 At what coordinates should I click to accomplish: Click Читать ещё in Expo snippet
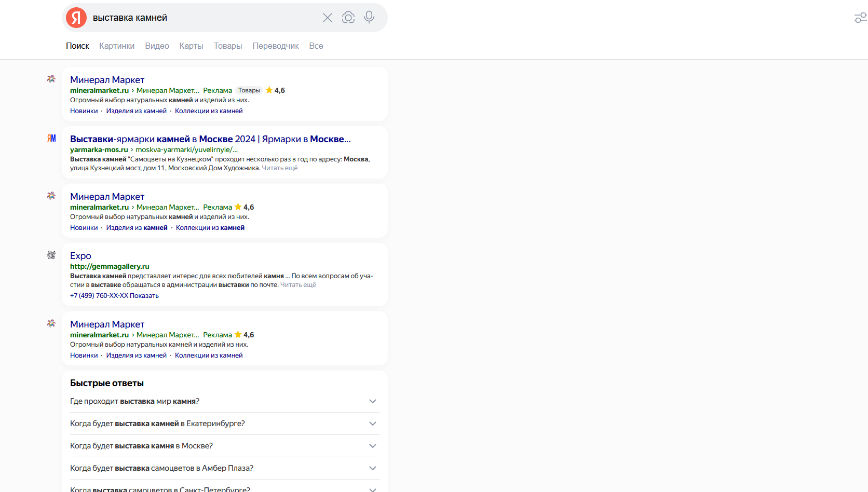point(298,285)
